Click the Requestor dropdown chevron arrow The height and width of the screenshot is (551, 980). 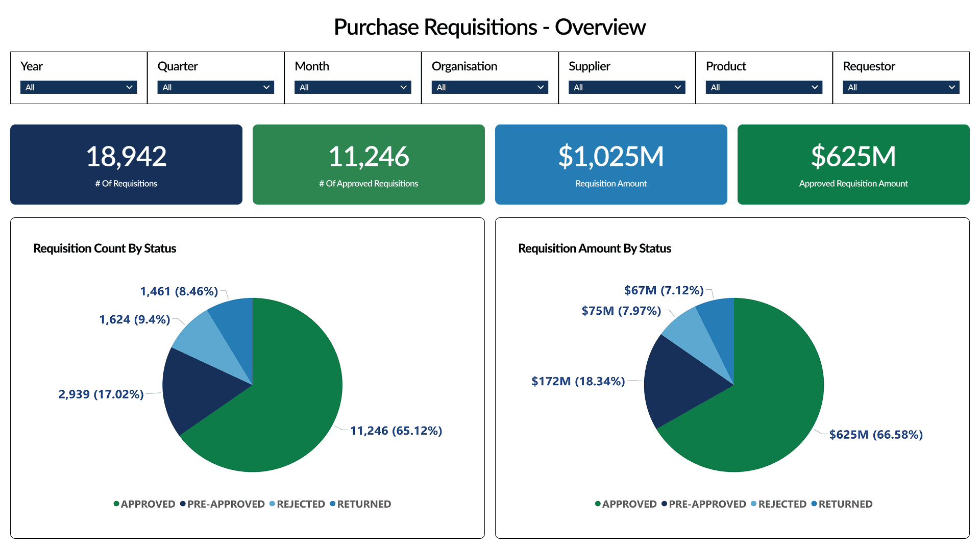point(951,87)
